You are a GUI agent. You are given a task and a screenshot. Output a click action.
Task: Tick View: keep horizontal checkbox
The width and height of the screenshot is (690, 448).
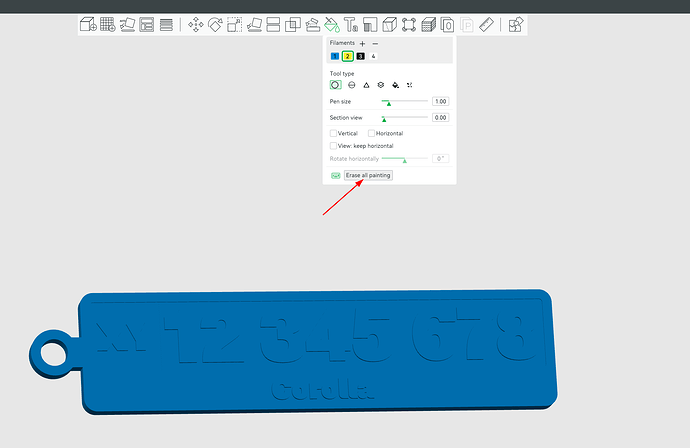tap(333, 146)
